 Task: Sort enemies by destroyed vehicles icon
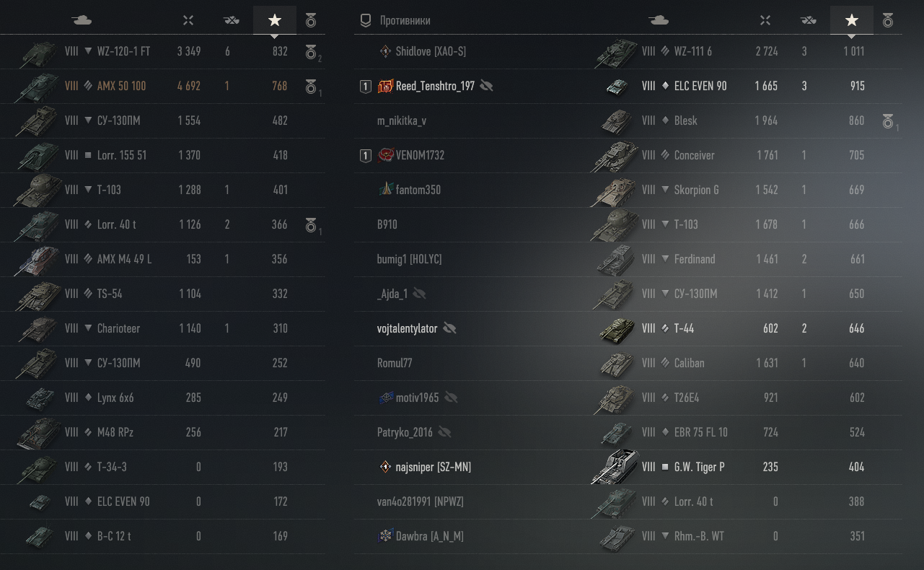[x=809, y=20]
